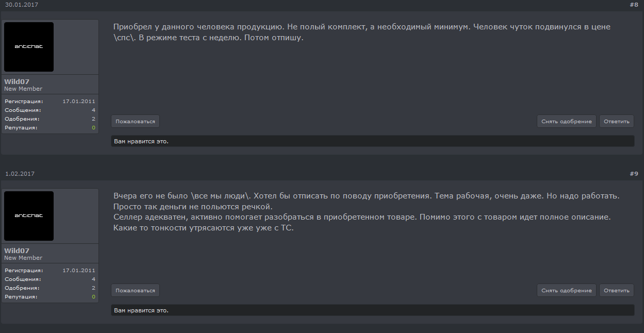The image size is (644, 333).
Task: Open Wild07's antichat avatar in post #9
Action: point(29,216)
